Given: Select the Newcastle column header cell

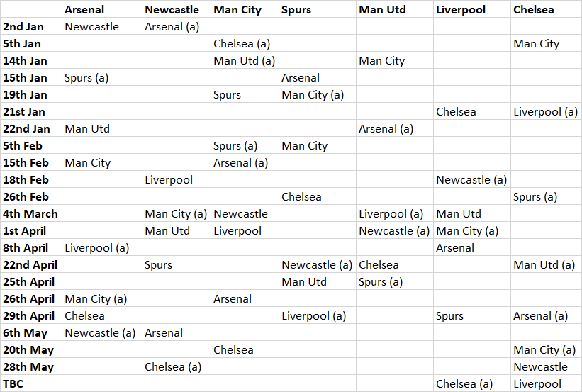Looking at the screenshot, I should (177, 9).
